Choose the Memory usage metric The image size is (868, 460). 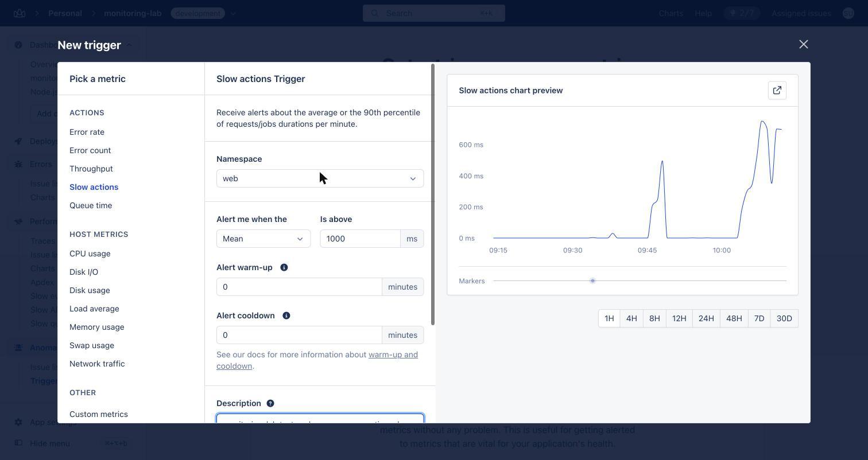tap(96, 327)
